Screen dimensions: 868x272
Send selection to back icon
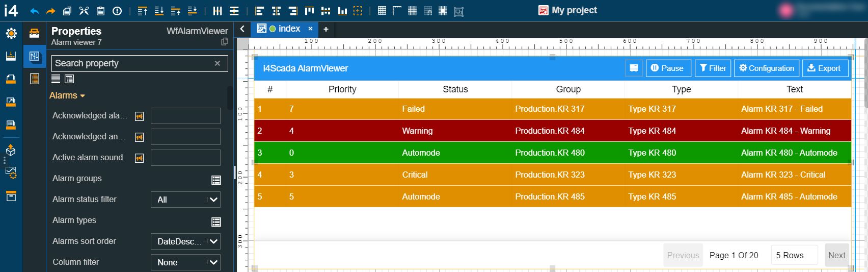[159, 11]
